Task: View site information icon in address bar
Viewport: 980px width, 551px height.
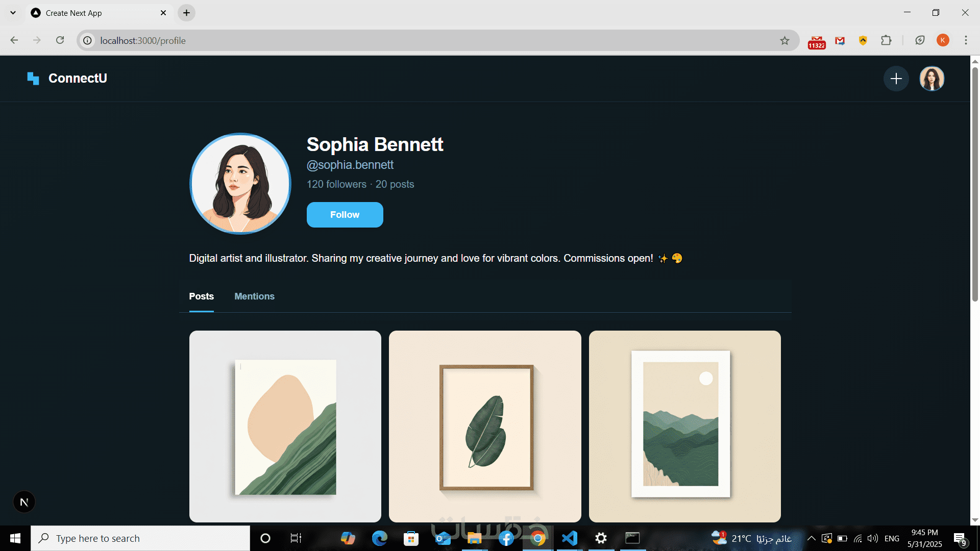Action: coord(88,41)
